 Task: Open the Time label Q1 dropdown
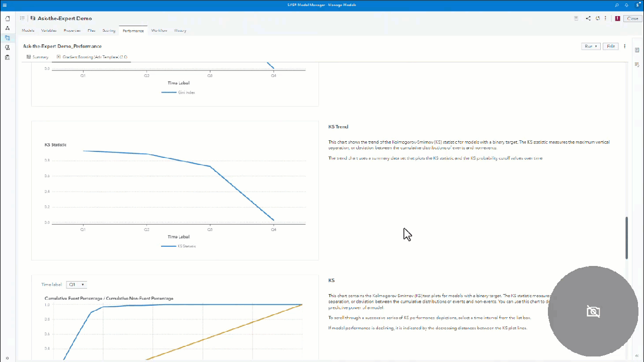click(76, 285)
